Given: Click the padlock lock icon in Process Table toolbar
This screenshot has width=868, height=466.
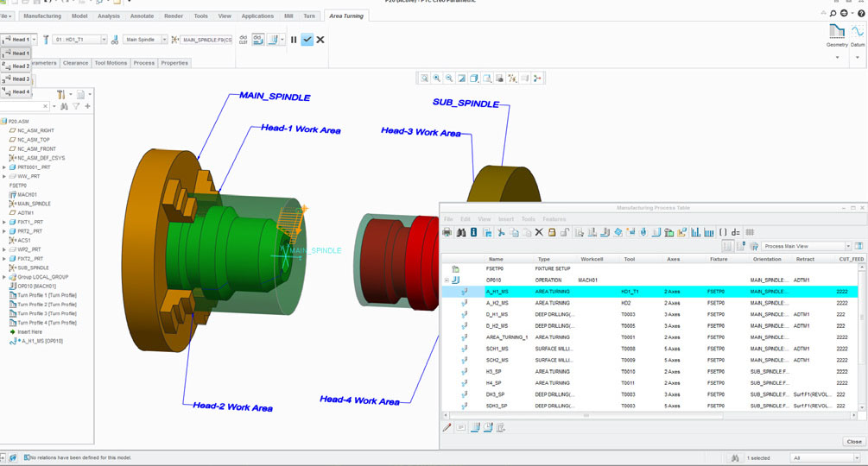Looking at the screenshot, I should tap(552, 232).
